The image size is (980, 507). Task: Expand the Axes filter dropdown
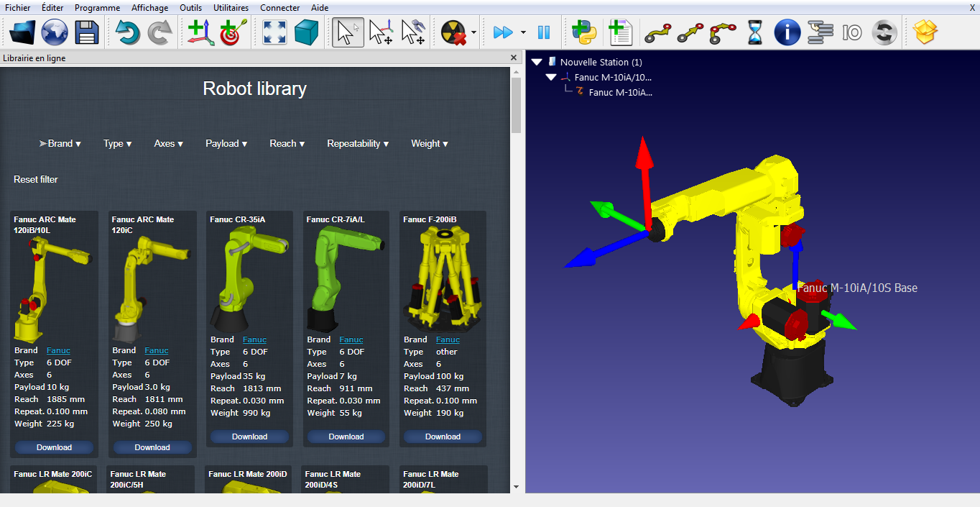[x=169, y=144]
